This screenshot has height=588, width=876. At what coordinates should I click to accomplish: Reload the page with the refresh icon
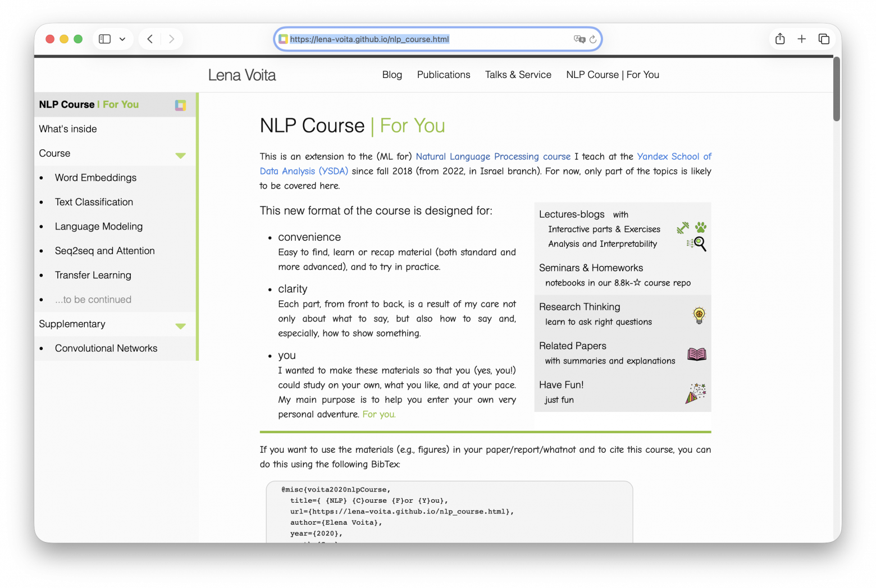coord(593,39)
